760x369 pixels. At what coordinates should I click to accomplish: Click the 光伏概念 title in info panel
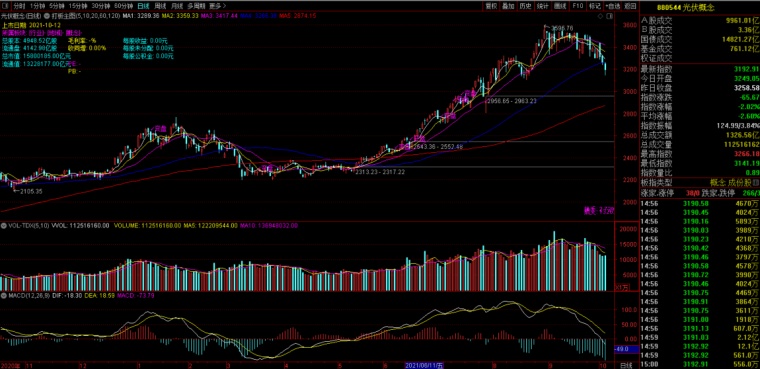coord(698,8)
